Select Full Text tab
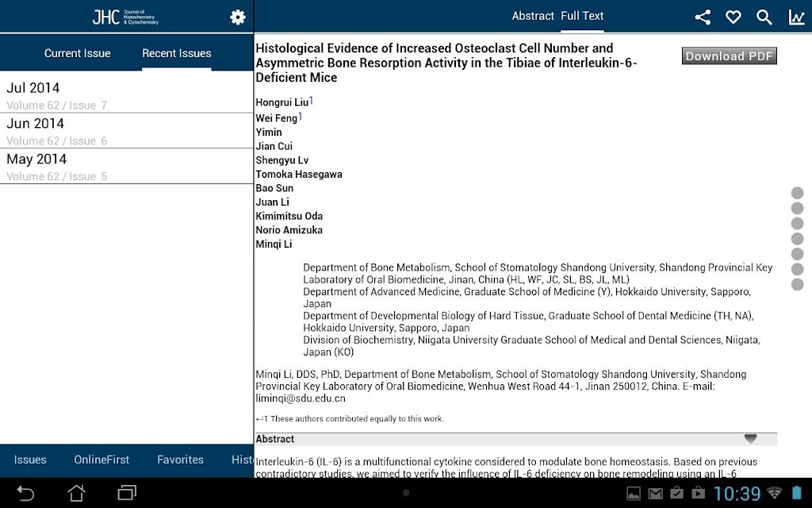 (x=582, y=16)
